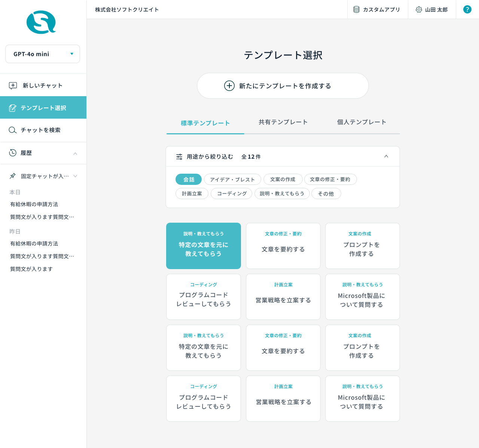Collapse the 履歴 history section

(75, 153)
